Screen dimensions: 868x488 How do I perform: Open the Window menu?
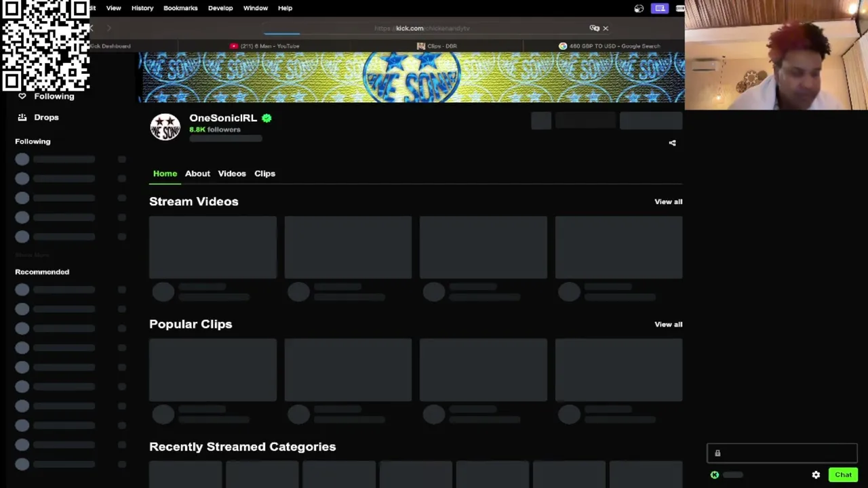256,8
